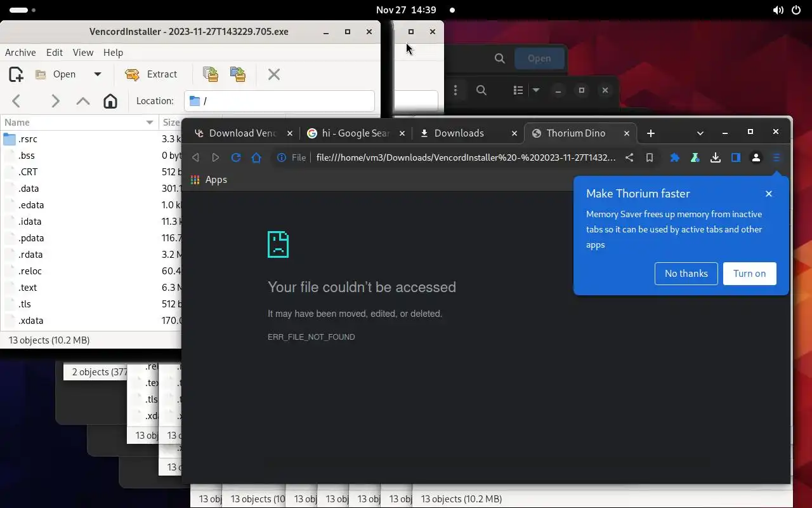Turn on Memory Saver

[x=750, y=274]
